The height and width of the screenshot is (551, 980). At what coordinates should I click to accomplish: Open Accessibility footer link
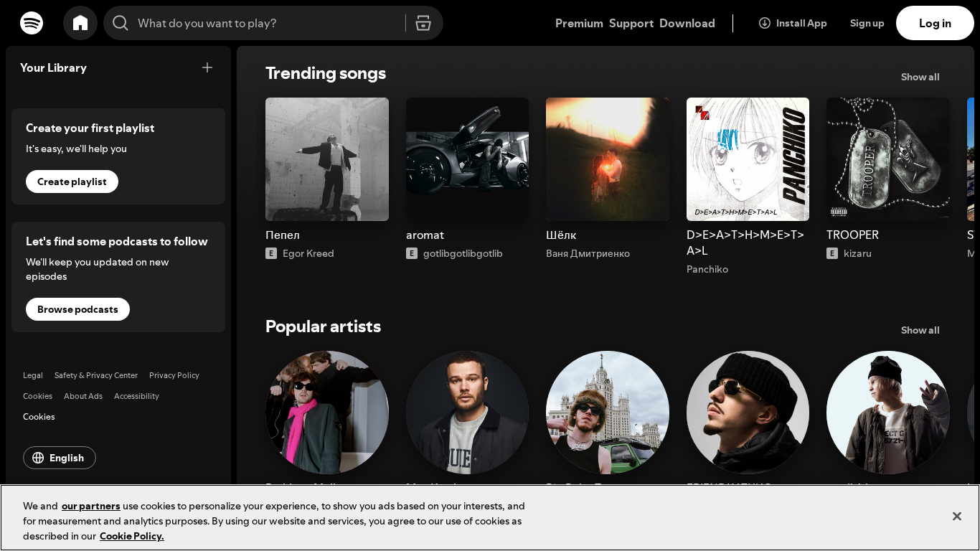(136, 396)
